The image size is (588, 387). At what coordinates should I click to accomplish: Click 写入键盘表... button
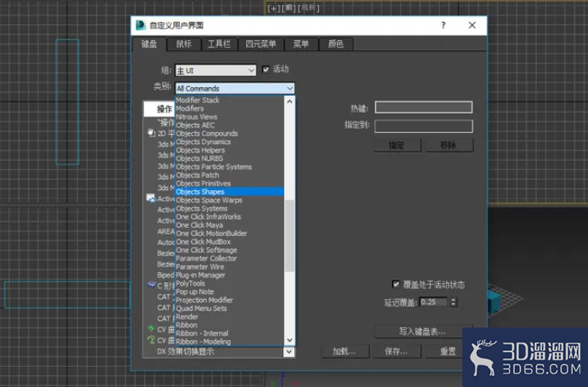(423, 332)
